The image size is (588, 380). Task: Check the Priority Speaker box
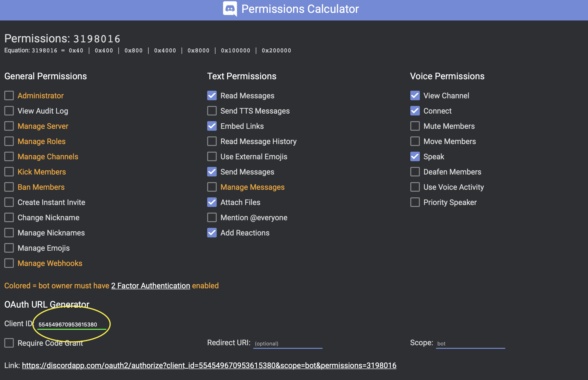click(415, 202)
